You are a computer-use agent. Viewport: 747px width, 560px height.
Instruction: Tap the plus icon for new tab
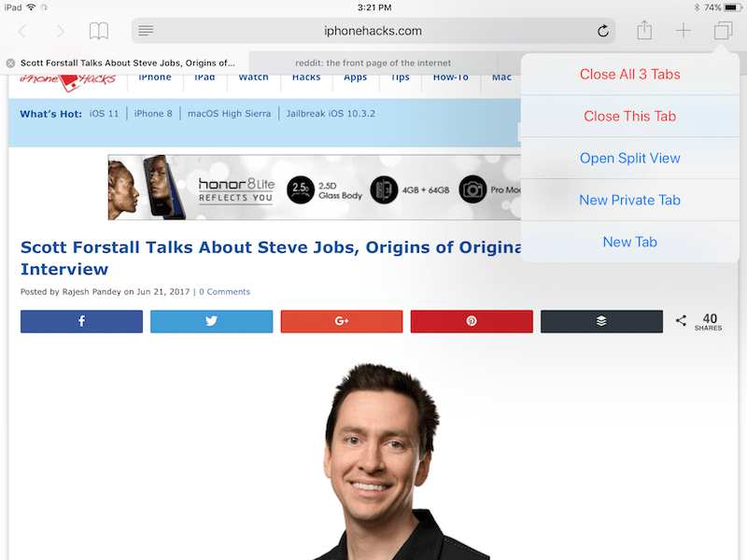click(684, 31)
